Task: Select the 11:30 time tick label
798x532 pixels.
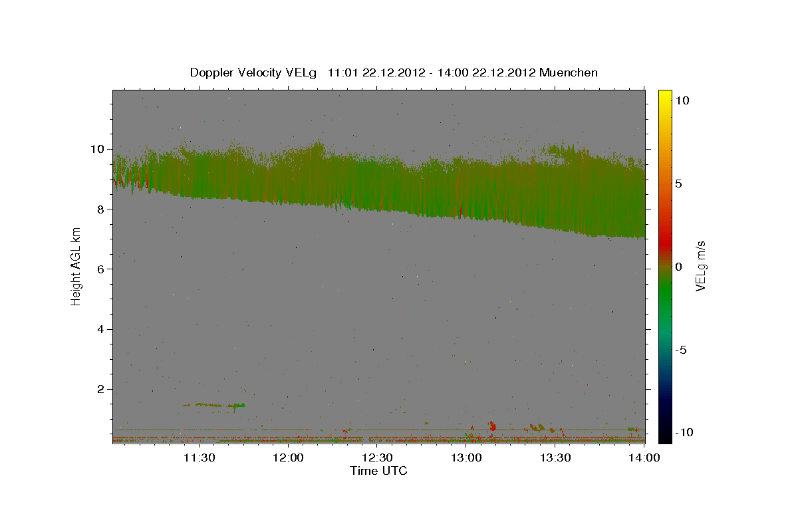Action: pyautogui.click(x=199, y=458)
